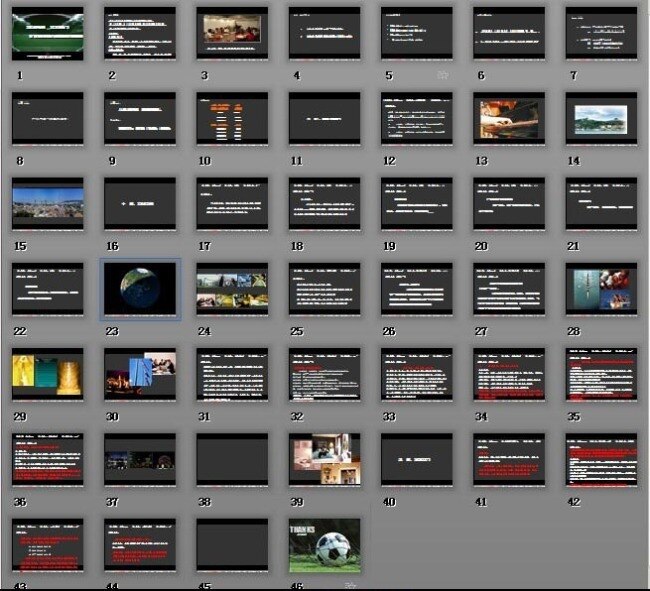This screenshot has width=650, height=591.
Task: Open slide 3 with meeting room photo
Action: click(232, 34)
